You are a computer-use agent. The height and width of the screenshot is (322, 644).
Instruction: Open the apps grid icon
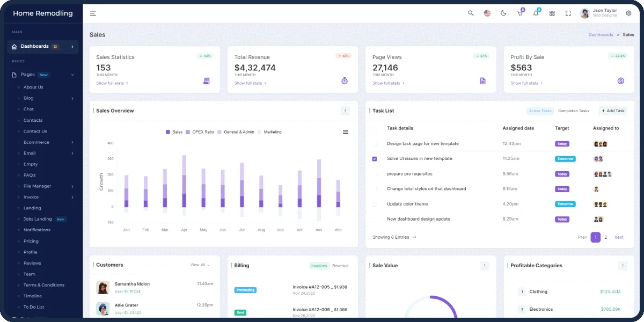(x=552, y=13)
